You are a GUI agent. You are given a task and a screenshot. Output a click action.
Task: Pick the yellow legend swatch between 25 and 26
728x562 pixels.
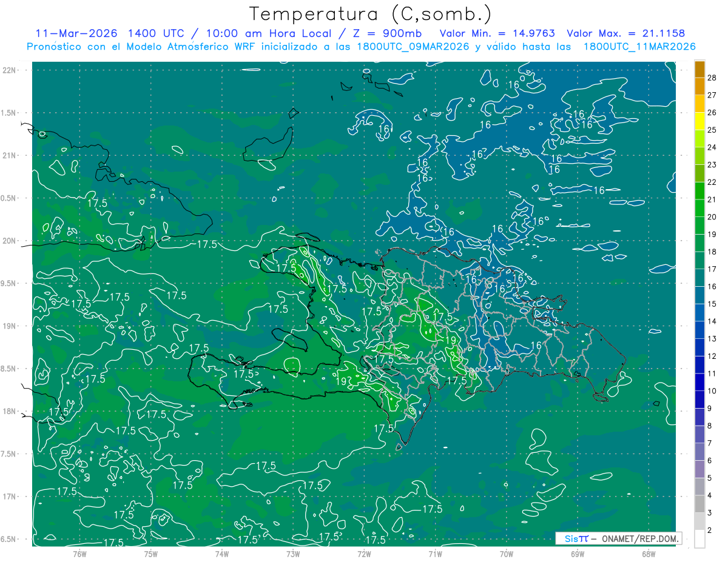pyautogui.click(x=699, y=121)
